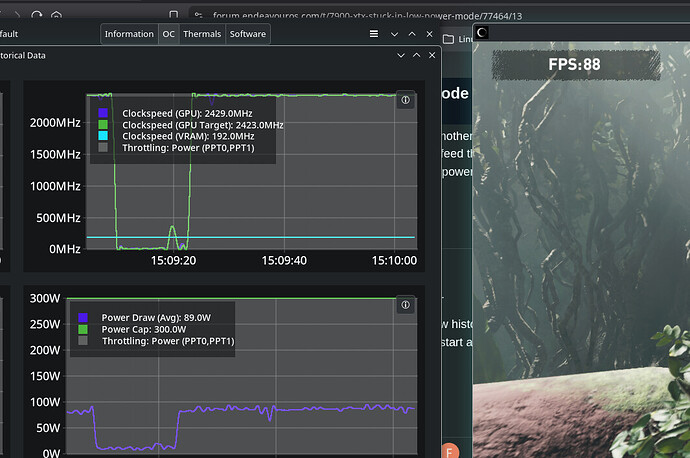Click the up chevron in LACT header
The height and width of the screenshot is (458, 690).
pyautogui.click(x=414, y=34)
